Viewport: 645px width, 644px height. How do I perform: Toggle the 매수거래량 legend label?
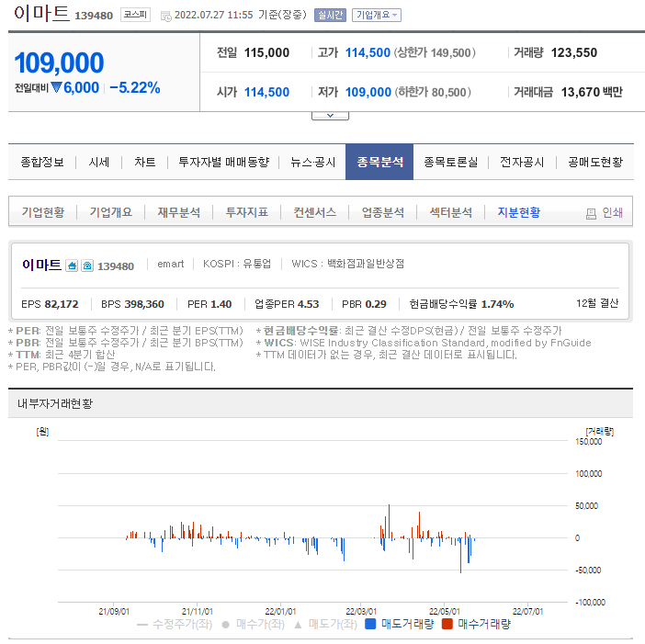point(484,625)
